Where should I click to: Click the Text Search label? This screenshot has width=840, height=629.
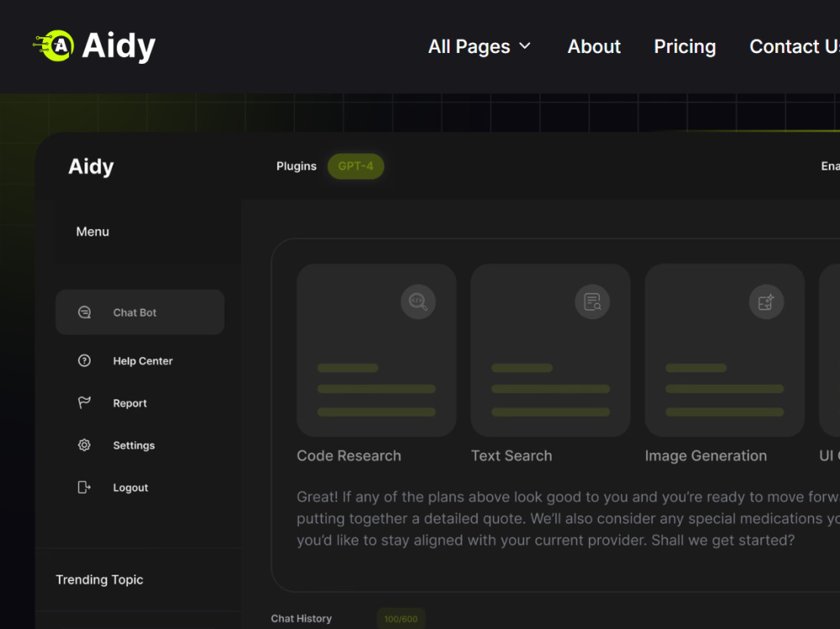(512, 456)
